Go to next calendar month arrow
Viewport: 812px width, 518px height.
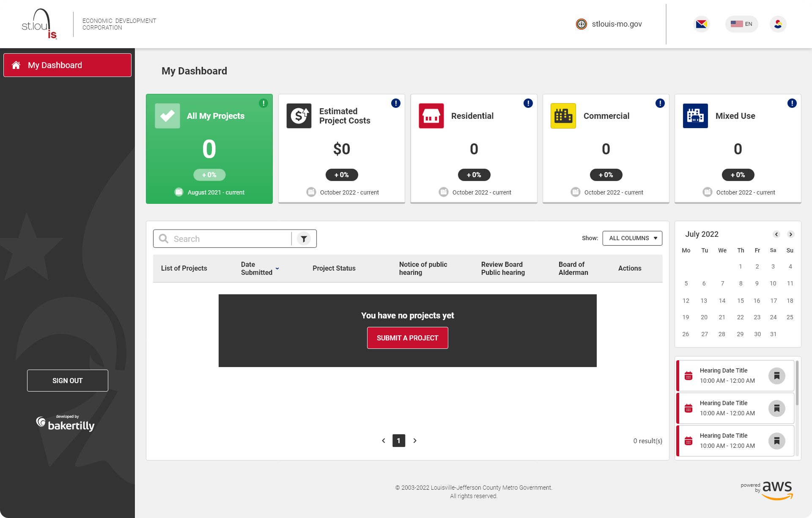[x=790, y=234]
